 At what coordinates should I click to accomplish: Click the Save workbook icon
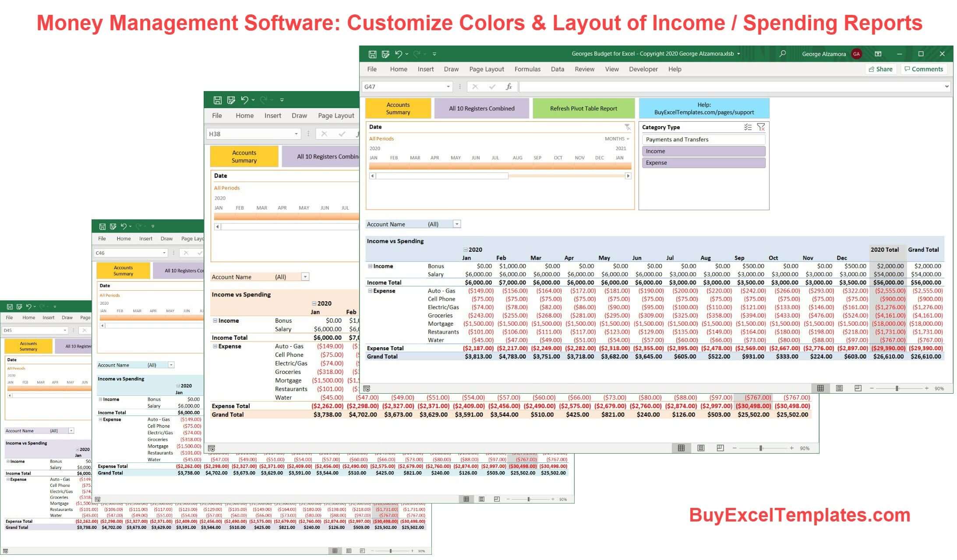(371, 53)
